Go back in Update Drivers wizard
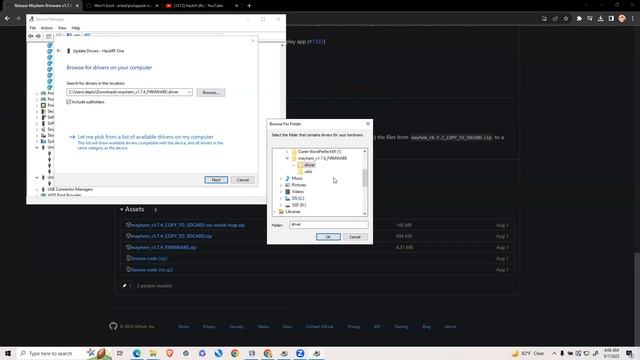Viewport: 640px width, 360px height. click(59, 51)
